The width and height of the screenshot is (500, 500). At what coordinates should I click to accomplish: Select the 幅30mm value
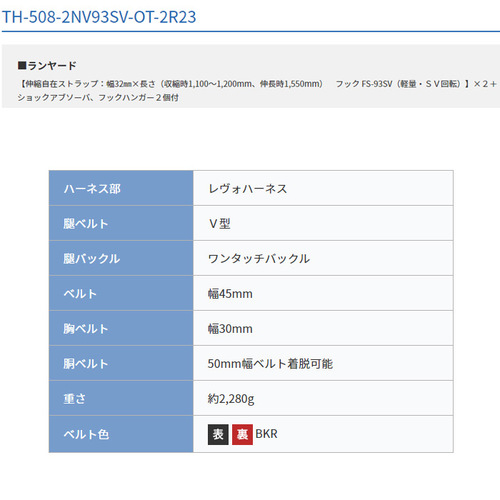tap(230, 329)
